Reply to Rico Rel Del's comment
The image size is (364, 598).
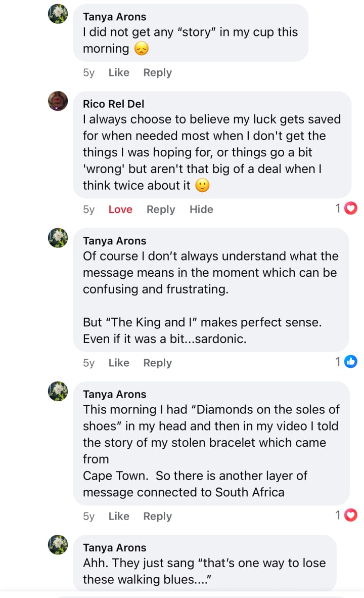[x=161, y=209]
